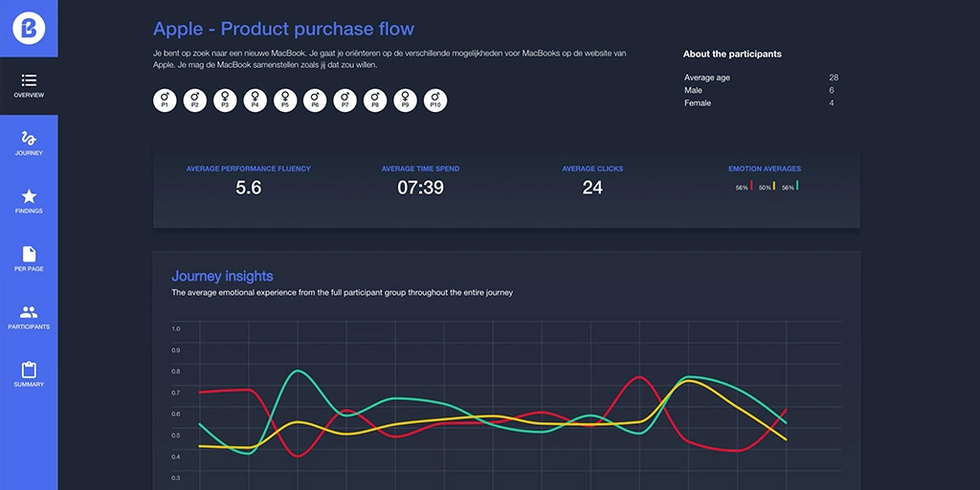
Task: Click the B logo in the sidebar
Action: 29,28
